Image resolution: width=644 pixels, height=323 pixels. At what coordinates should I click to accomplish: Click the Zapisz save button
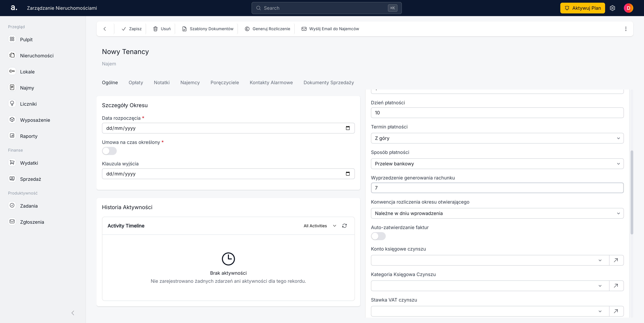(x=131, y=29)
